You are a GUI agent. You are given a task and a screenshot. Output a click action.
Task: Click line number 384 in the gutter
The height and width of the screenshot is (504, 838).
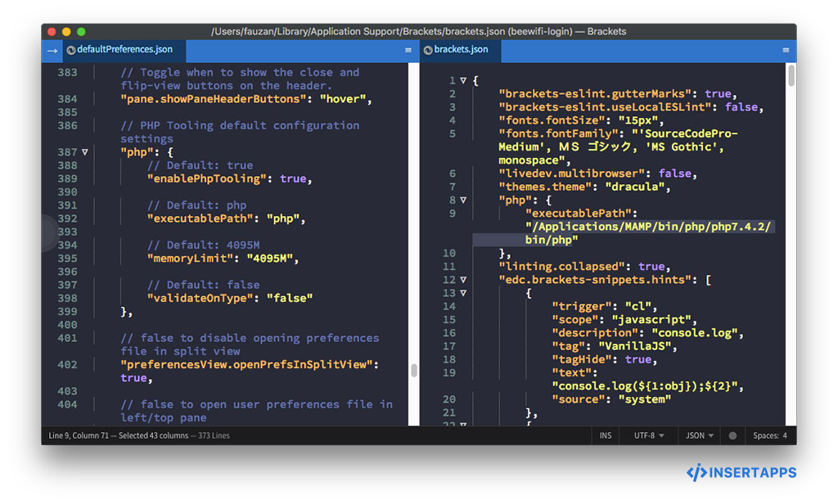coord(67,99)
